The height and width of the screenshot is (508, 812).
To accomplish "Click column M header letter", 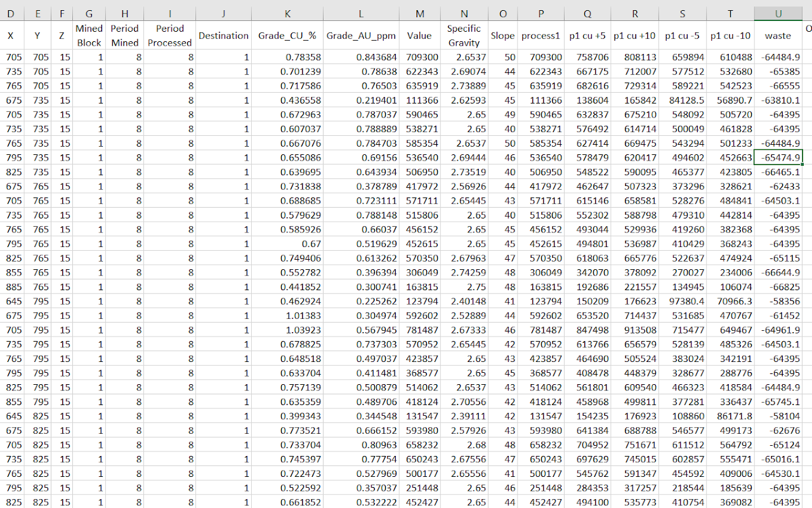I will click(419, 14).
